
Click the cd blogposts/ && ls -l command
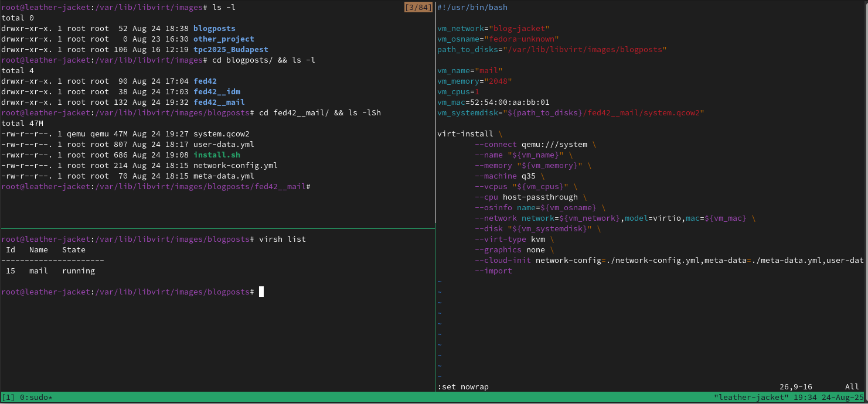click(264, 60)
